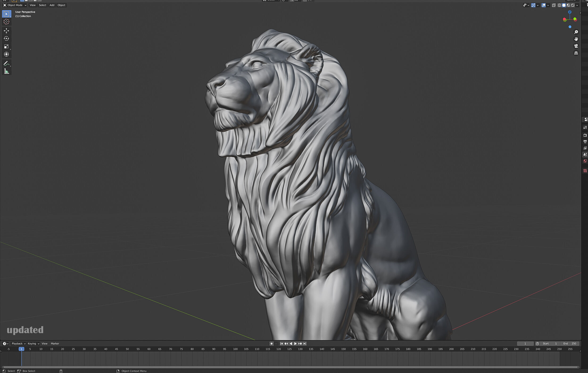The width and height of the screenshot is (588, 373).
Task: Switch to perspective/orthographic grid icon
Action: (x=576, y=53)
